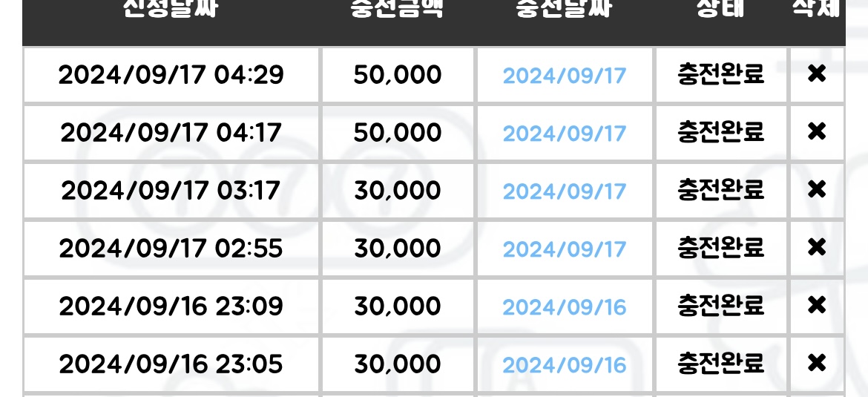The image size is (868, 397).
Task: Delete the 2024/09/17 04:17 charge entry
Action: tap(817, 132)
